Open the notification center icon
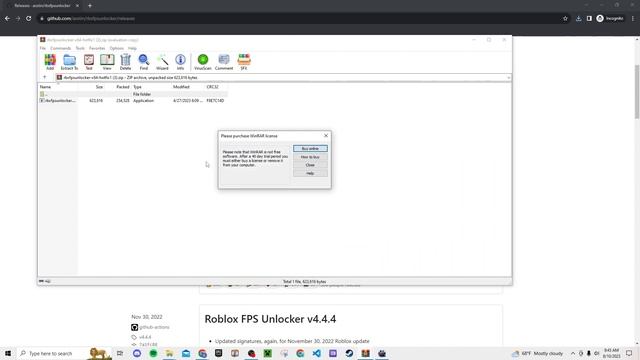The height and width of the screenshot is (360, 640). 629,353
